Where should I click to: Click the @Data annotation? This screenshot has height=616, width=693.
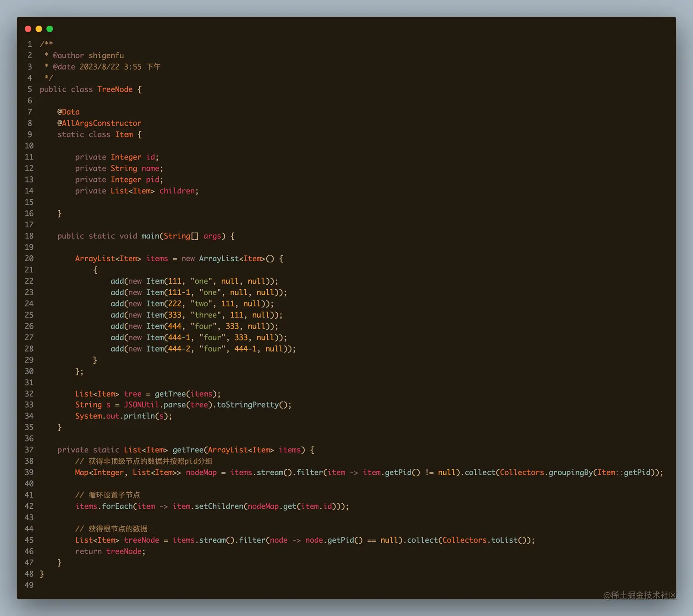point(69,112)
